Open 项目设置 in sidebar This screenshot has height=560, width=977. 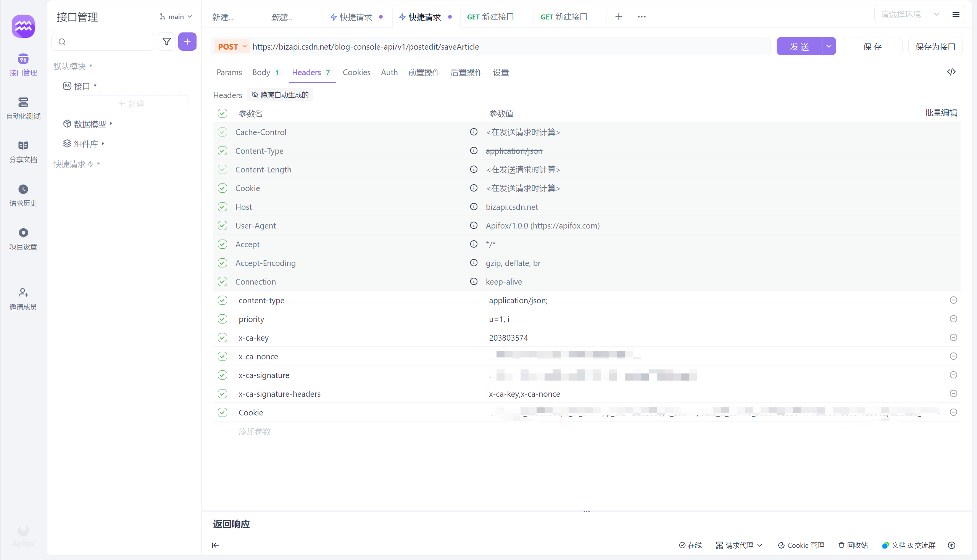(x=23, y=238)
